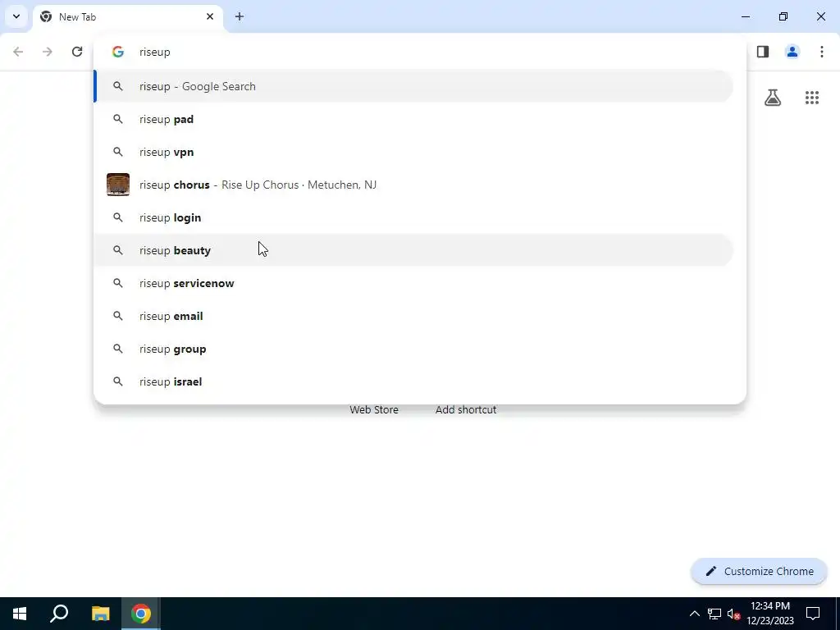Reload the page

pyautogui.click(x=77, y=52)
